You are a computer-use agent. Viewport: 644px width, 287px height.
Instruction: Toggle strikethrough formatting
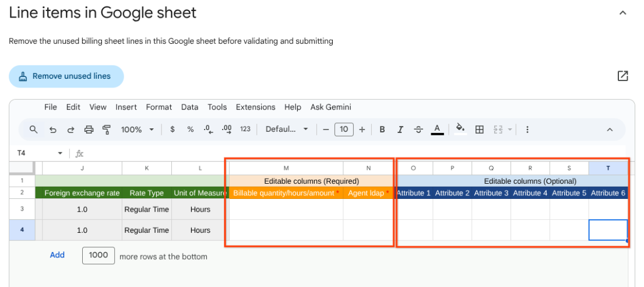click(418, 129)
